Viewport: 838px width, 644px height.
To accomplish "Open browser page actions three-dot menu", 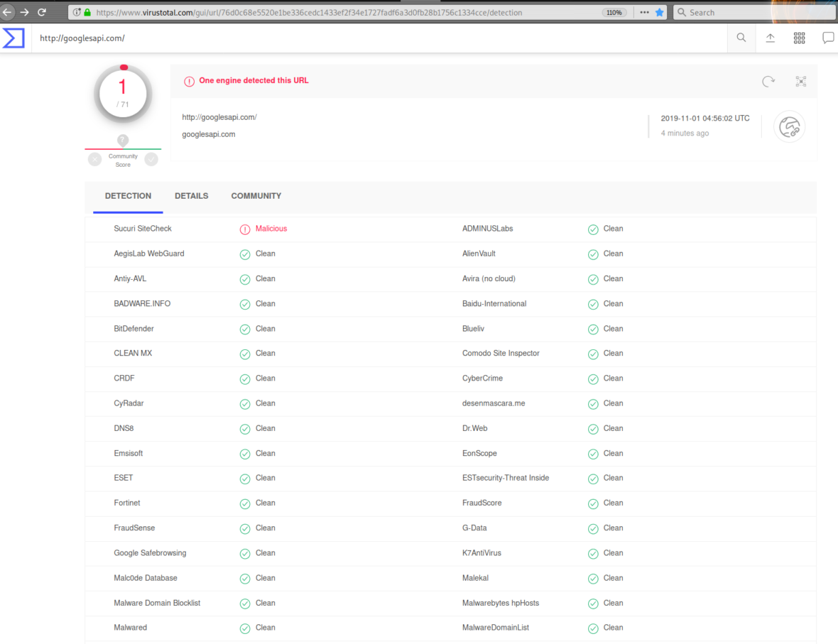I will pos(644,12).
